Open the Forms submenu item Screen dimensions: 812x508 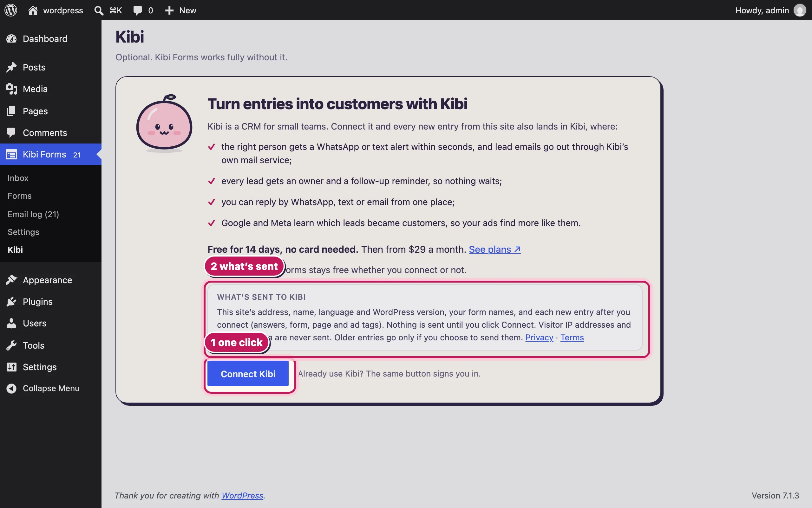point(19,196)
